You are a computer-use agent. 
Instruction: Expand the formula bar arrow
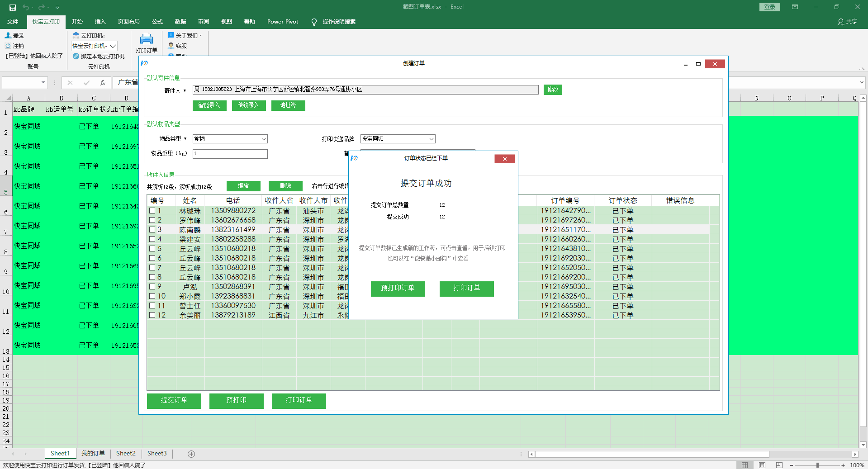point(861,83)
